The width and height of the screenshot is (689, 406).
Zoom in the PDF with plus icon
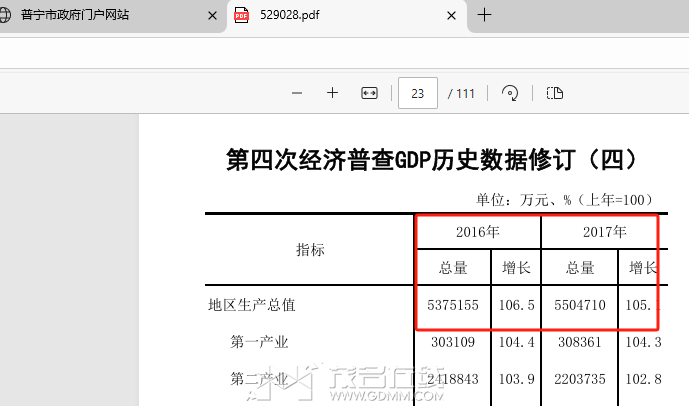(332, 93)
